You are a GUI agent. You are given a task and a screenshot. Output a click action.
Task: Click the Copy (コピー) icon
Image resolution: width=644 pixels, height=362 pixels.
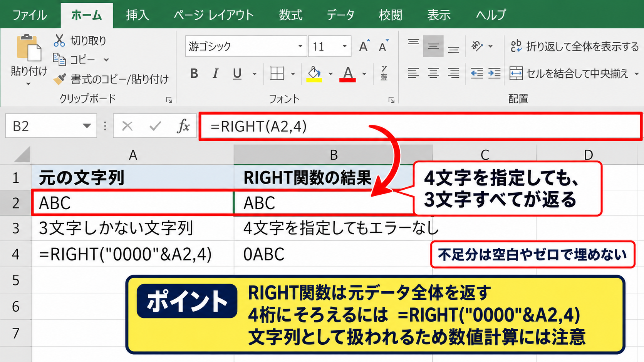tap(59, 60)
